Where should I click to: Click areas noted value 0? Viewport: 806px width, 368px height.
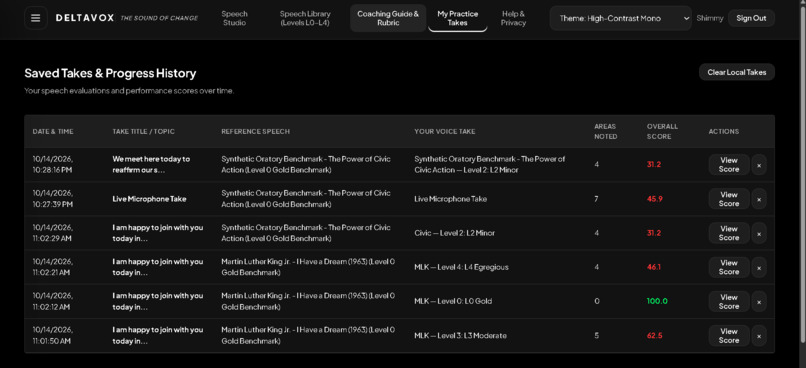point(596,301)
